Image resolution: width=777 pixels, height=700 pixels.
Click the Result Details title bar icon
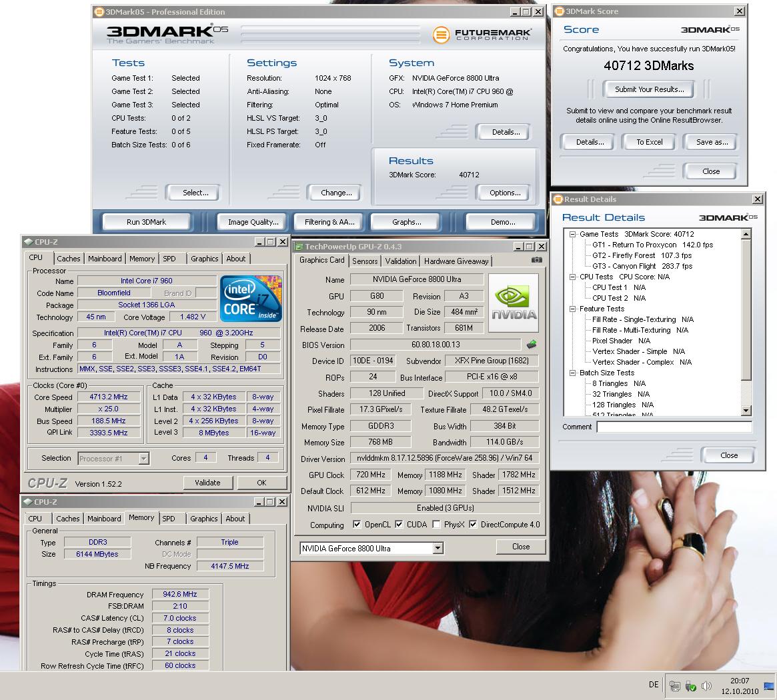coord(558,199)
